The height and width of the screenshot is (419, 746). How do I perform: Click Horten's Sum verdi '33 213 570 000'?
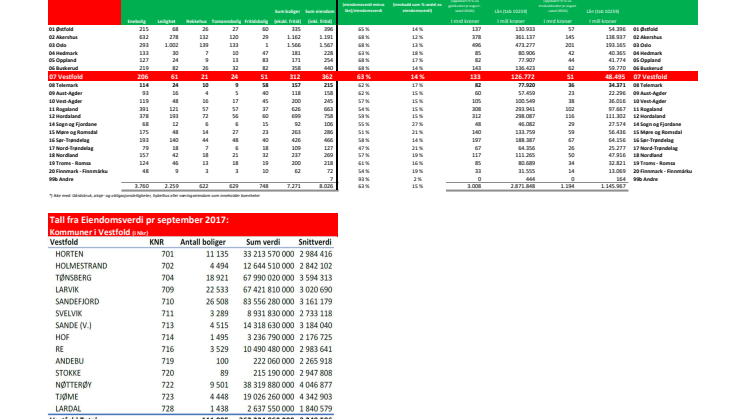tap(268, 254)
